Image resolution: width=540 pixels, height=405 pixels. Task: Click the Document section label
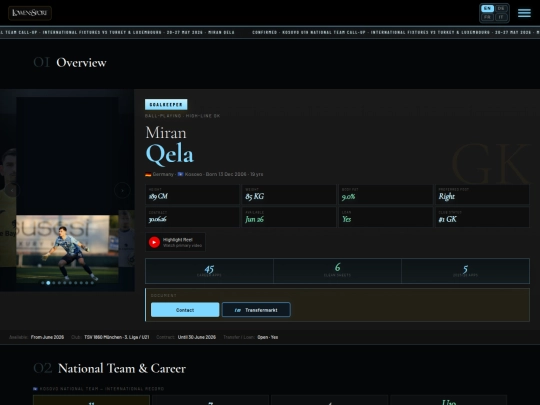[x=164, y=295]
